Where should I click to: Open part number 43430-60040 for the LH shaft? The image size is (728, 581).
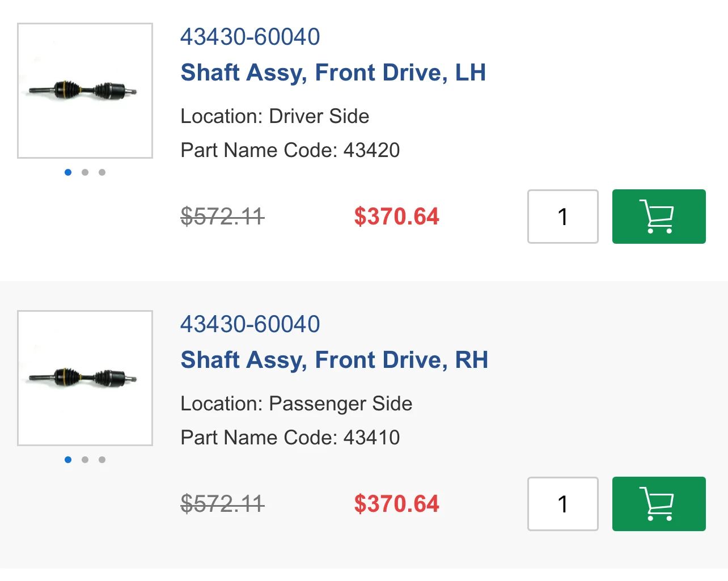(x=250, y=37)
